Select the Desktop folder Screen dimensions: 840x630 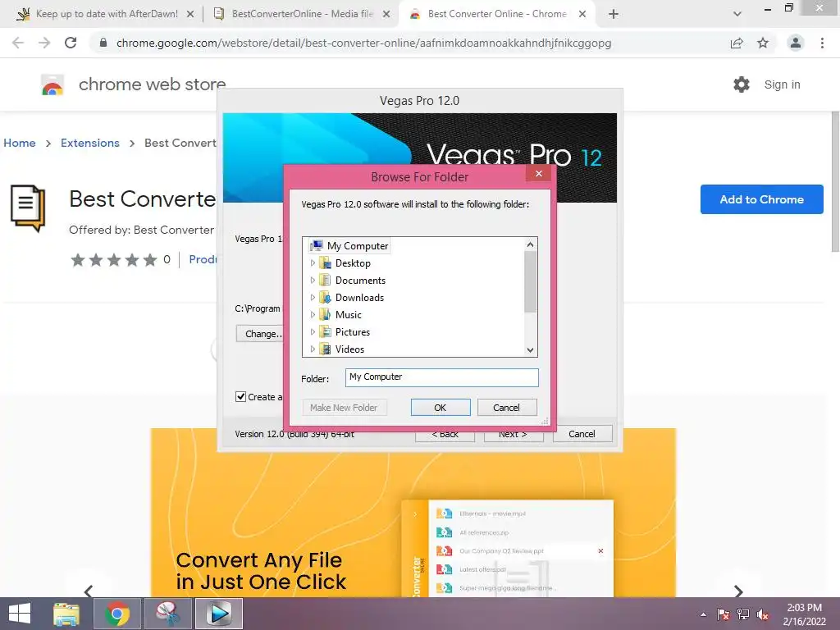pyautogui.click(x=353, y=263)
